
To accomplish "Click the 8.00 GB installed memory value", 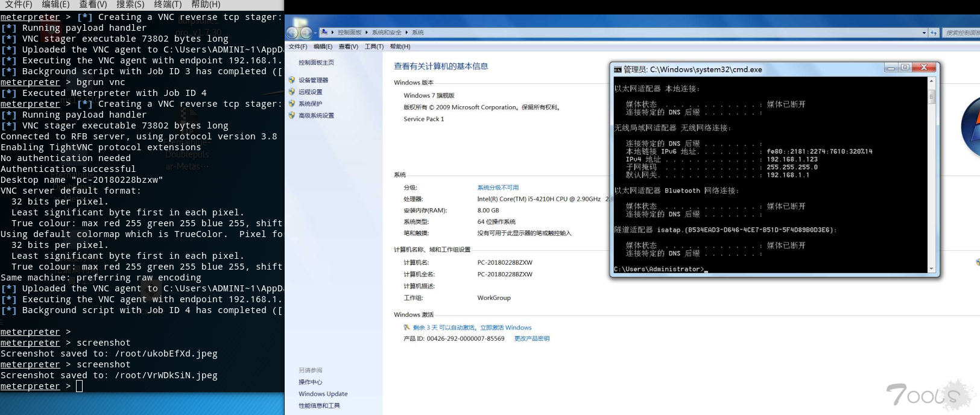I will tap(488, 211).
